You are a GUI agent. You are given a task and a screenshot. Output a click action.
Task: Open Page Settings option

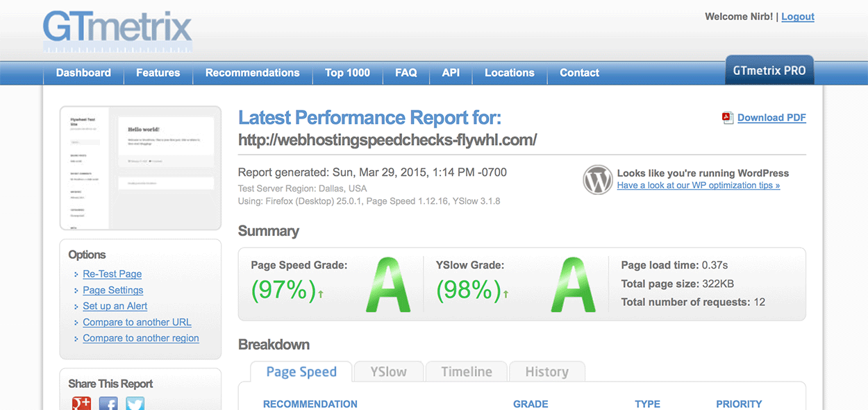112,290
